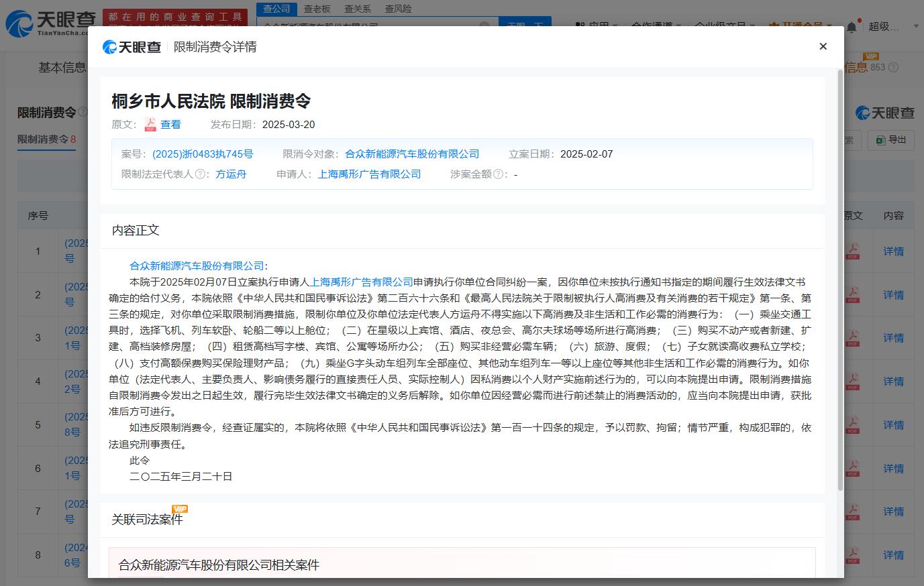Click the title 桐乡市人民法院 限制消费令
This screenshot has height=586, width=924.
tap(211, 101)
